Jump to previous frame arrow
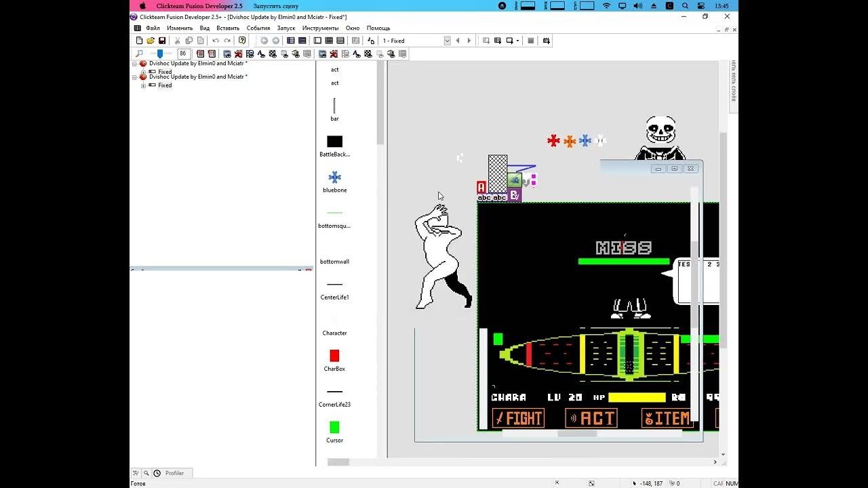Screen dimensions: 868x488 click(458, 41)
